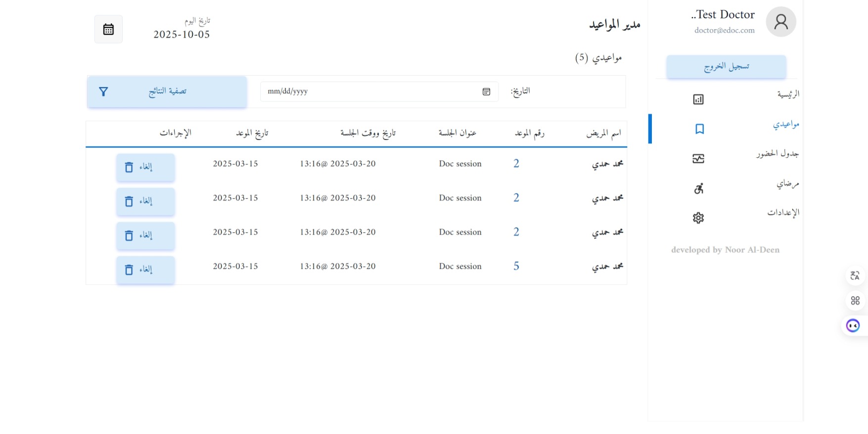Click the assistant face floating icon
The height and width of the screenshot is (434, 868).
pyautogui.click(x=853, y=326)
